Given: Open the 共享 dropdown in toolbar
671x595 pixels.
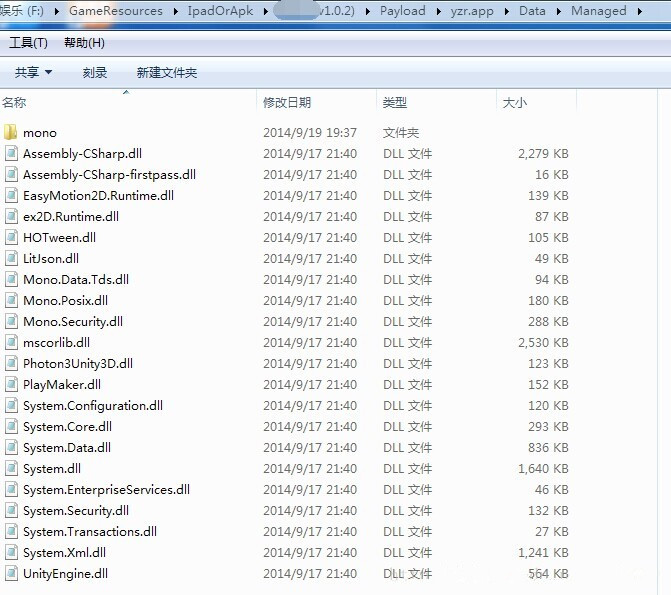Looking at the screenshot, I should tap(33, 72).
